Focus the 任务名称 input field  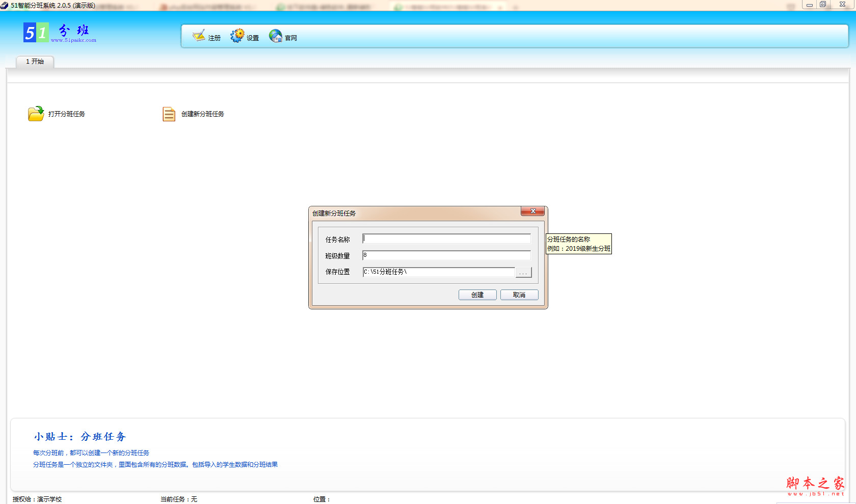[x=446, y=239]
